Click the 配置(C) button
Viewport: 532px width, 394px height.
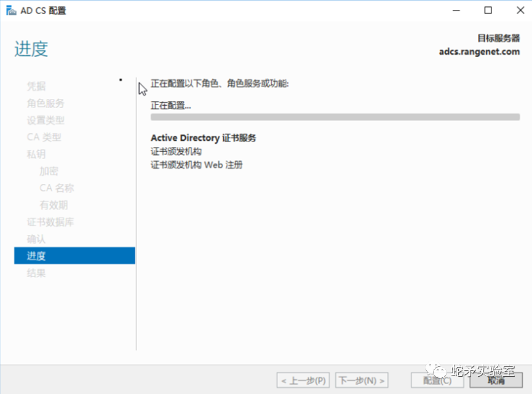pyautogui.click(x=437, y=380)
